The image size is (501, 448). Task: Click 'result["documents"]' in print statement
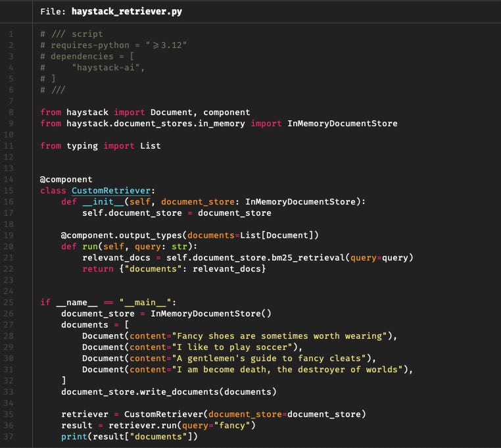[143, 437]
